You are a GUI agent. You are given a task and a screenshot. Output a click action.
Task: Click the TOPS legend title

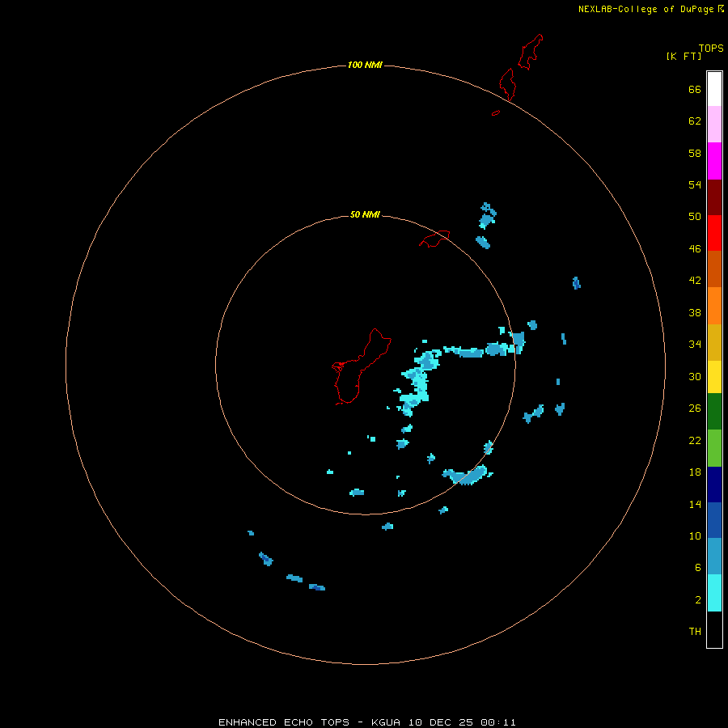tap(711, 48)
